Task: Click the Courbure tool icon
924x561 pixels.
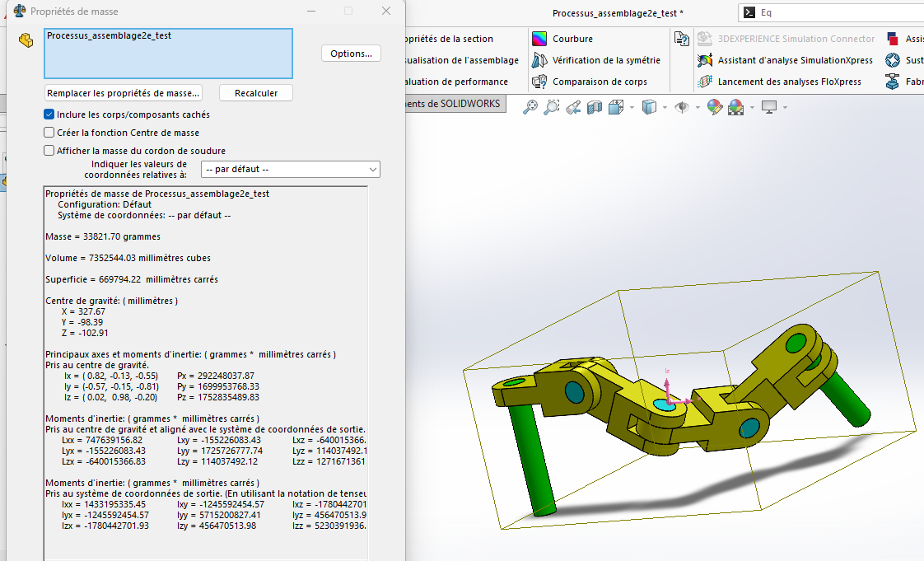Action: pos(539,39)
